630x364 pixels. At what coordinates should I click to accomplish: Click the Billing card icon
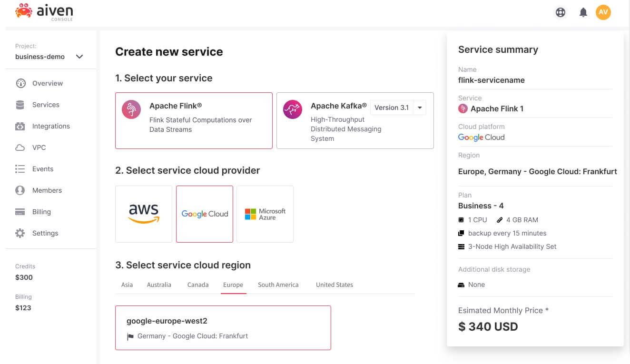[x=20, y=212]
